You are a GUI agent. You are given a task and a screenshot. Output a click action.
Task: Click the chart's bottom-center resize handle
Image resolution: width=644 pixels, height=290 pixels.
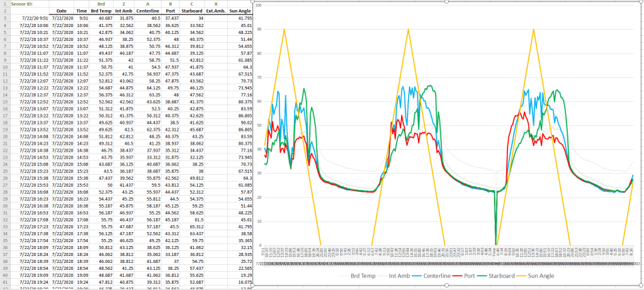(448, 284)
